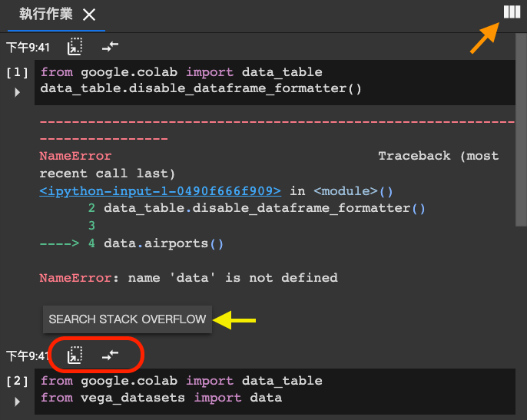The image size is (527, 420).
Task: Expand the triangle under execution [2]
Action: tap(18, 401)
